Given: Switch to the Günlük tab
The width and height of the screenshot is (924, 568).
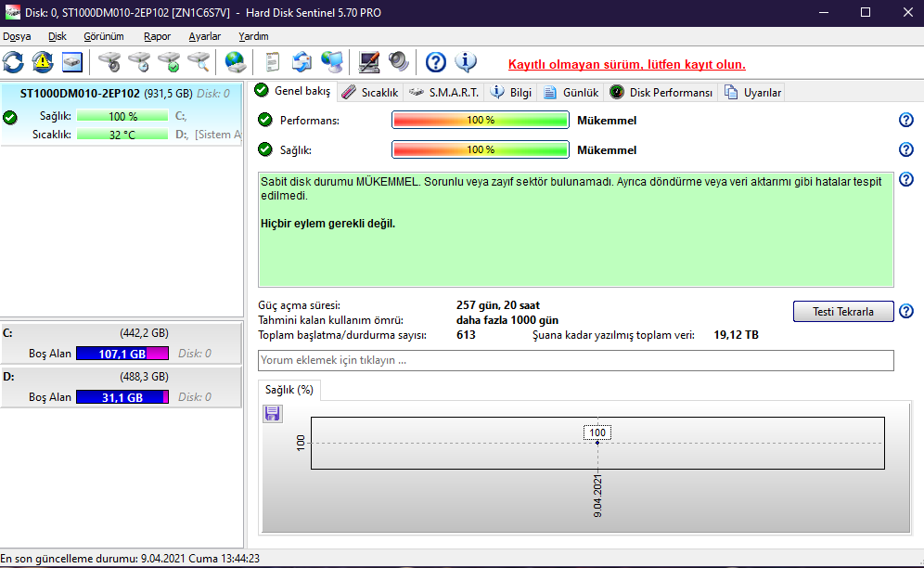Looking at the screenshot, I should coord(571,93).
